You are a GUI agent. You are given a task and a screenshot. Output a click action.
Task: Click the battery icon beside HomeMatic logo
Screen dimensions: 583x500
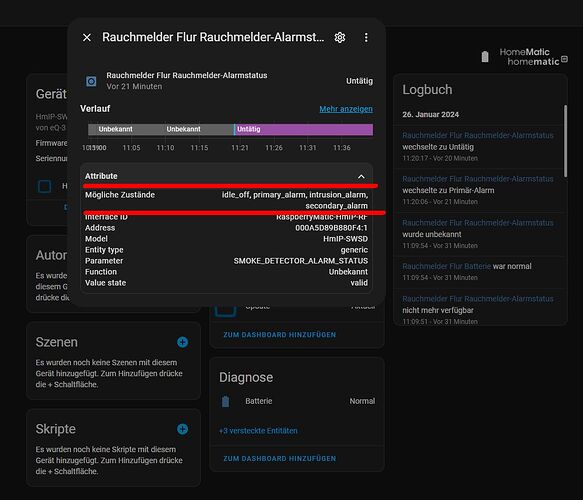485,57
